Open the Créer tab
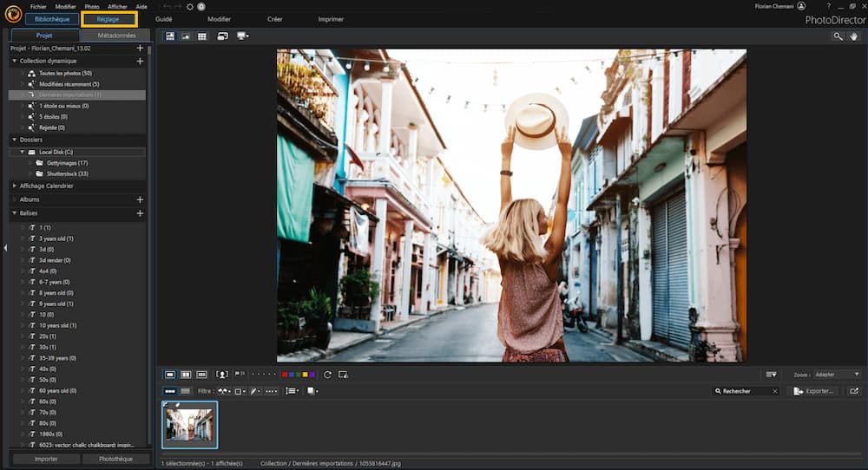This screenshot has height=470, width=868. (274, 19)
